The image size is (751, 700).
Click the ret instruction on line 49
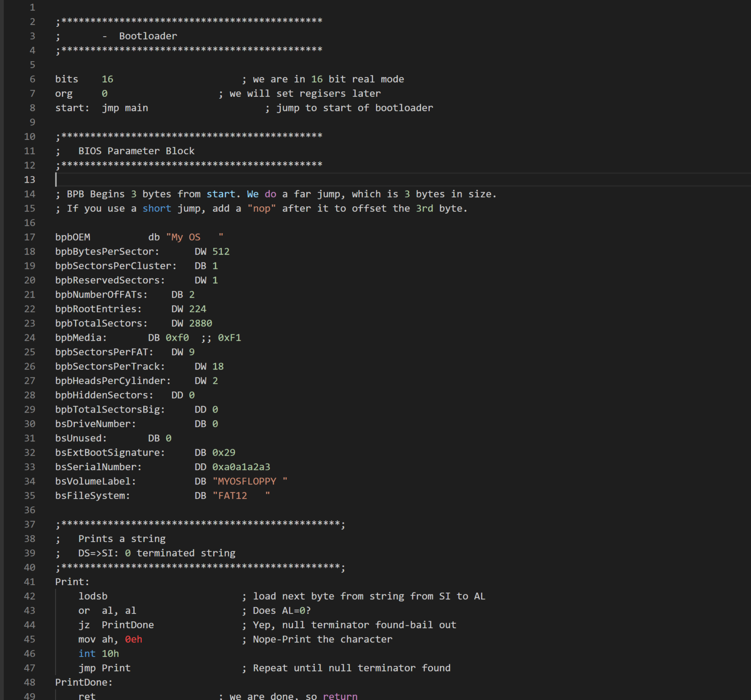tap(87, 696)
